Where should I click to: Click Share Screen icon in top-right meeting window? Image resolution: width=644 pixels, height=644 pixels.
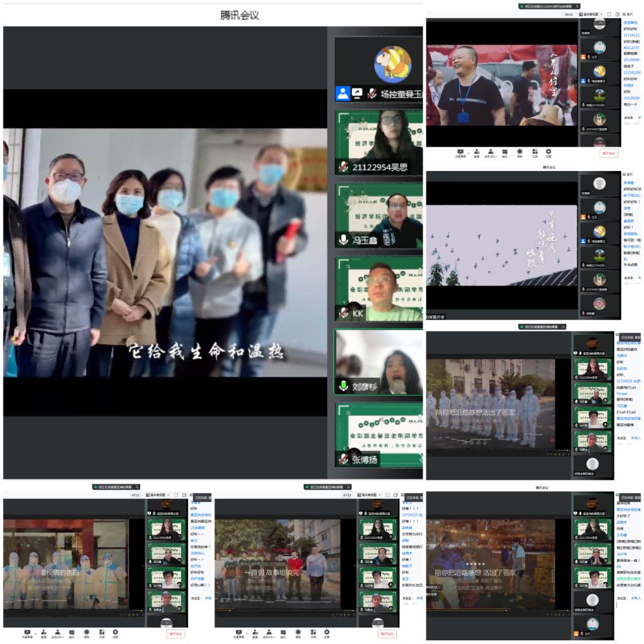[x=460, y=152]
